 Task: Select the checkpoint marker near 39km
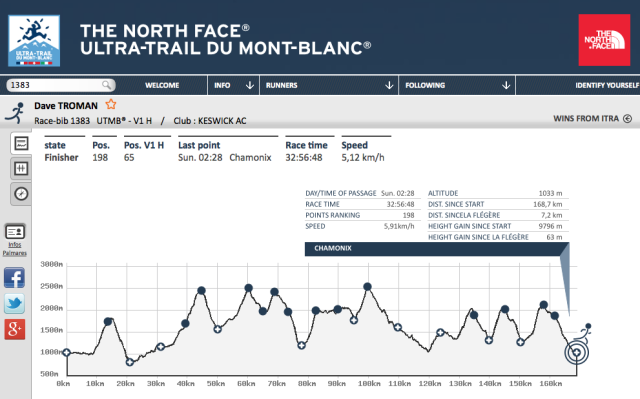pos(185,324)
